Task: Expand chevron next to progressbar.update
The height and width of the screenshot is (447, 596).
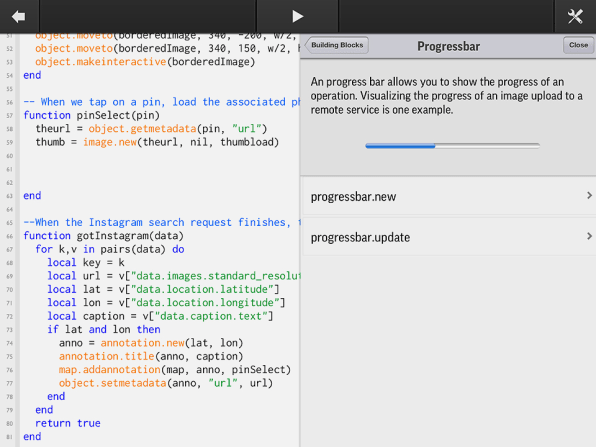Action: 589,236
